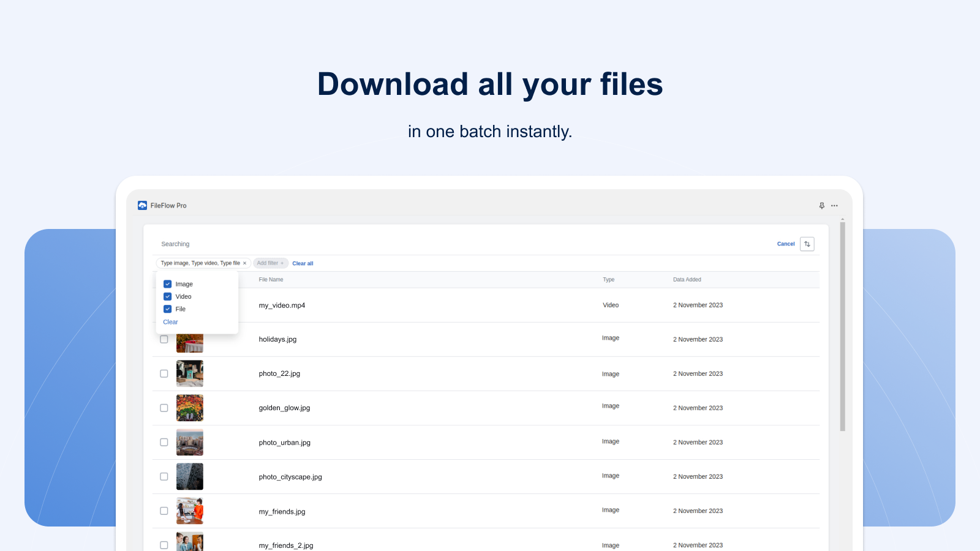
Task: Open the type filter chip dropdown
Action: [200, 263]
